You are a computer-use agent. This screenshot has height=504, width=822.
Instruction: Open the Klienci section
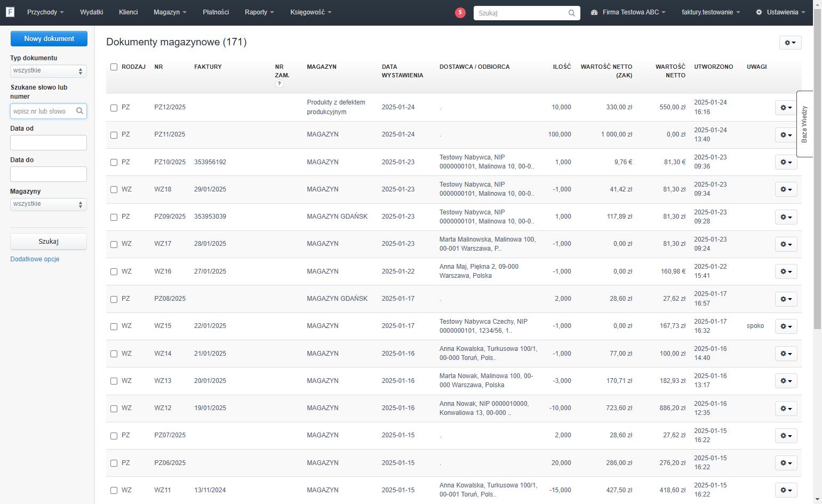(x=128, y=12)
